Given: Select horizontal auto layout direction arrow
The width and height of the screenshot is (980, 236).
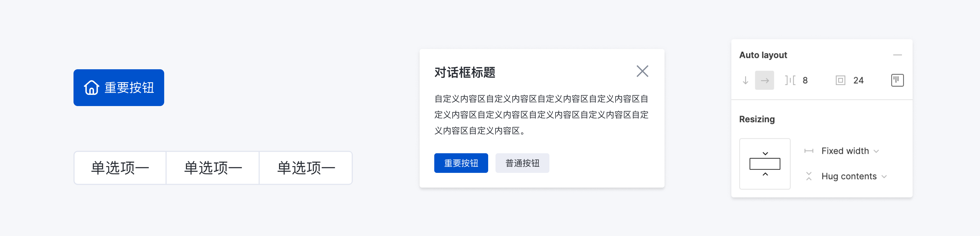Looking at the screenshot, I should pyautogui.click(x=764, y=80).
